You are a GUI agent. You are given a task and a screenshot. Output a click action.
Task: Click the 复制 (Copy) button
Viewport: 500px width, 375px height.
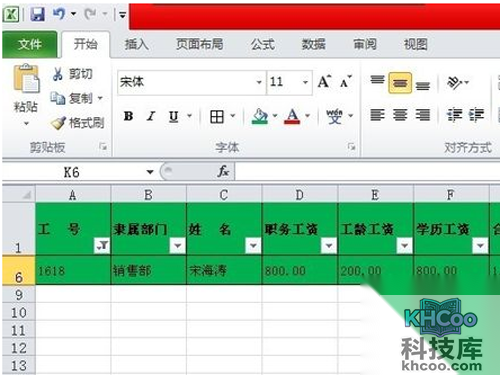[71, 98]
